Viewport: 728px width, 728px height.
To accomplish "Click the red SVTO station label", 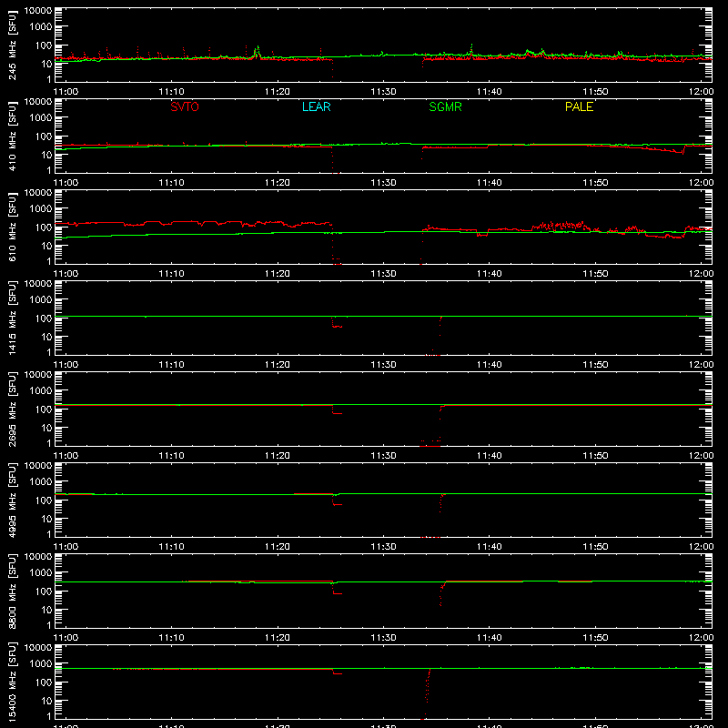I will [185, 106].
